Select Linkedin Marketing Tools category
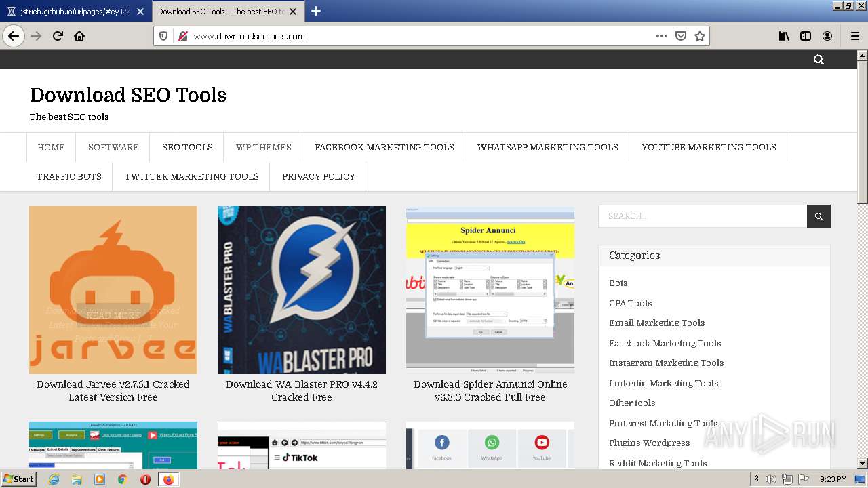This screenshot has height=488, width=868. (x=663, y=383)
